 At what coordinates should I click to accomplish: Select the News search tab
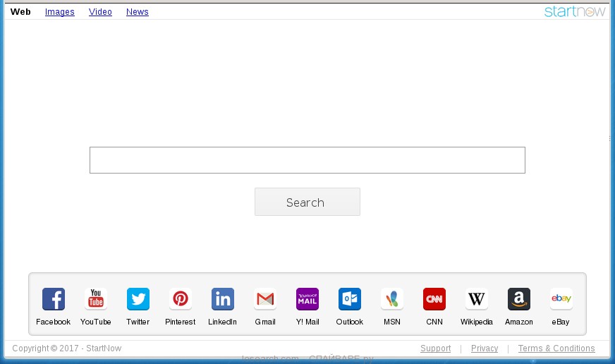pos(138,12)
